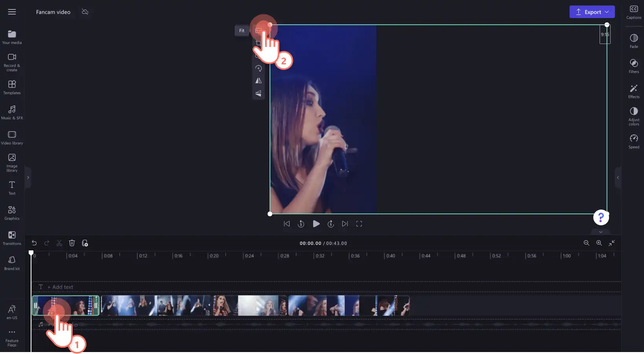
Task: Undo the last action
Action: (x=34, y=243)
